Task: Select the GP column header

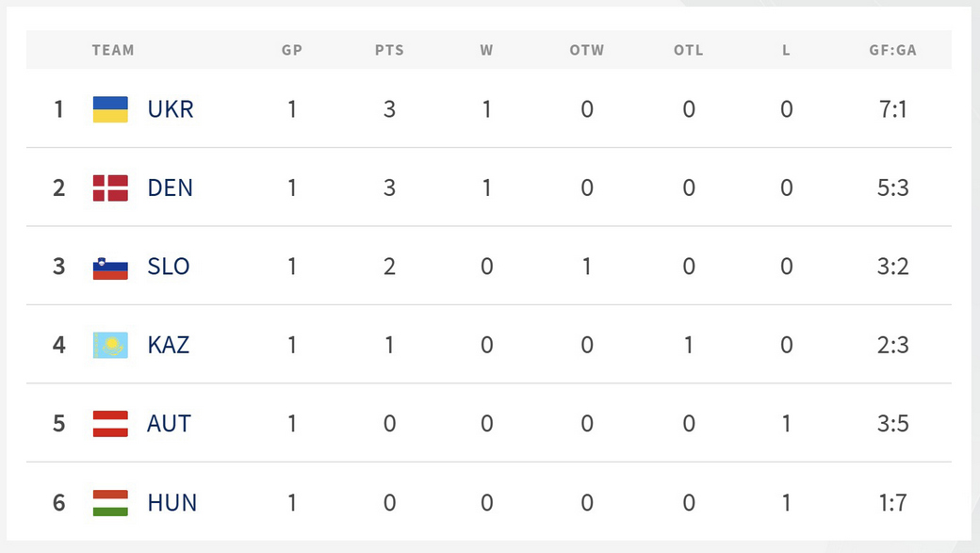Action: (x=292, y=50)
